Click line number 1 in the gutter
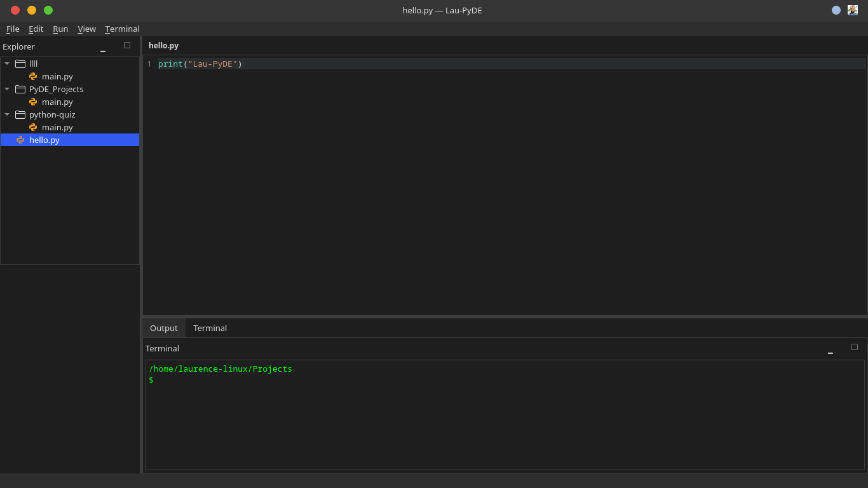 (x=149, y=64)
